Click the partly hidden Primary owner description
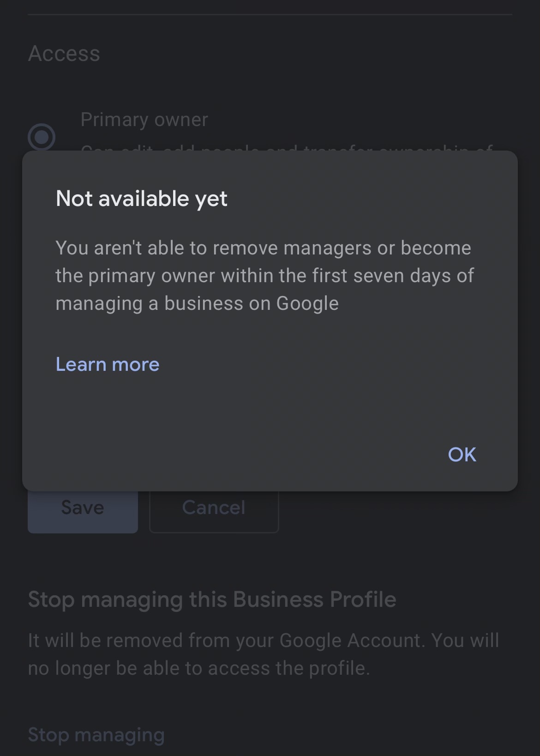540x756 pixels. pos(286,148)
